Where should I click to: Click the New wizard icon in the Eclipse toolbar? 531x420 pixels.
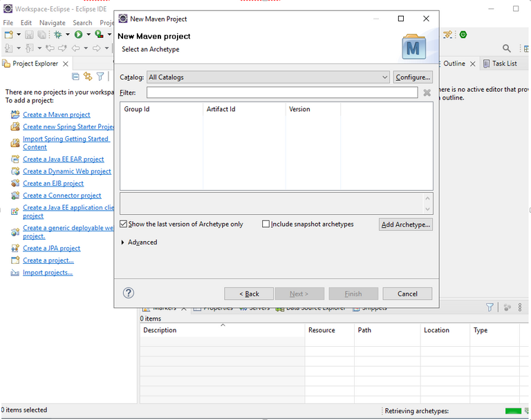9,35
